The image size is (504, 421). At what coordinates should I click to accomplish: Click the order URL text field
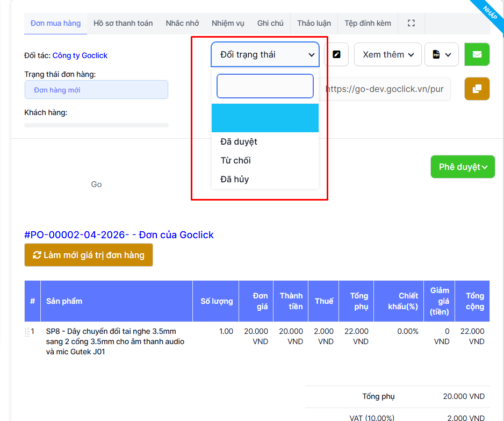coord(385,89)
